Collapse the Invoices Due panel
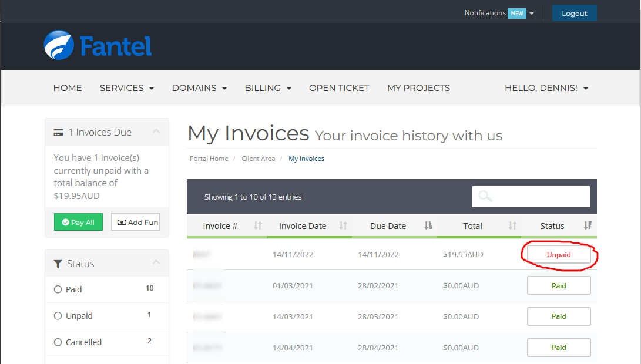641x364 pixels. tap(156, 131)
